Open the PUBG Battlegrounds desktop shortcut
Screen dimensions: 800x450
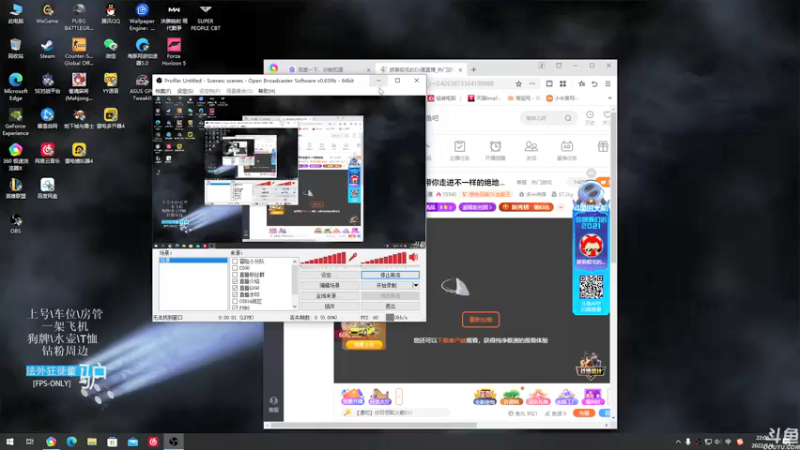coord(79,17)
